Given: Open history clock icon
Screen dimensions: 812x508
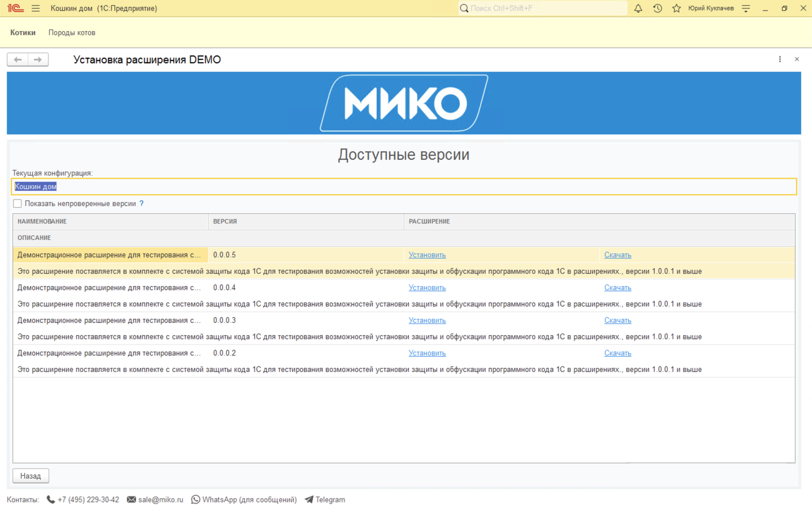Looking at the screenshot, I should tap(657, 8).
